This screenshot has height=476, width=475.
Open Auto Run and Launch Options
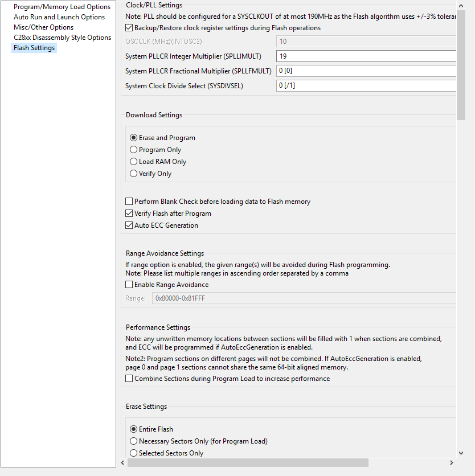tap(59, 17)
